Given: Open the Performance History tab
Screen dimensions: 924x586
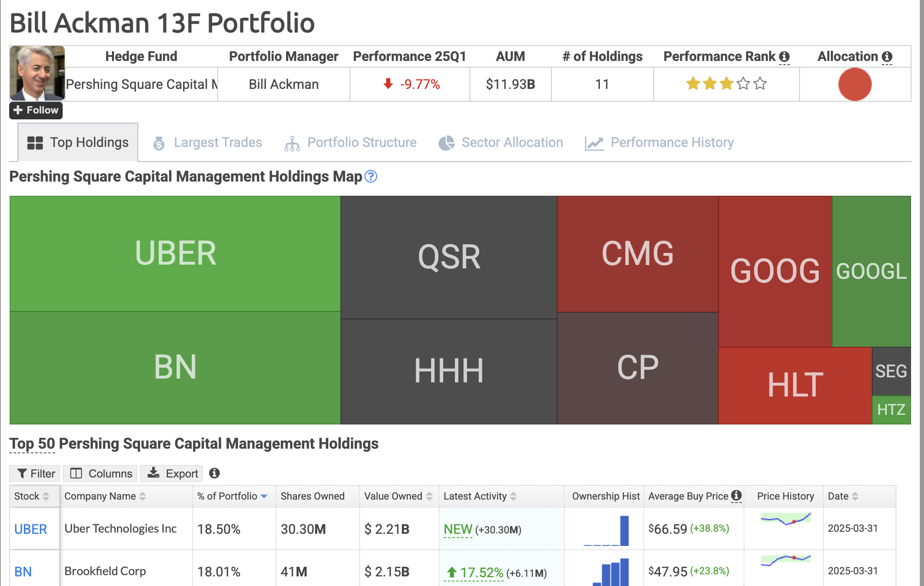Looking at the screenshot, I should (x=659, y=142).
